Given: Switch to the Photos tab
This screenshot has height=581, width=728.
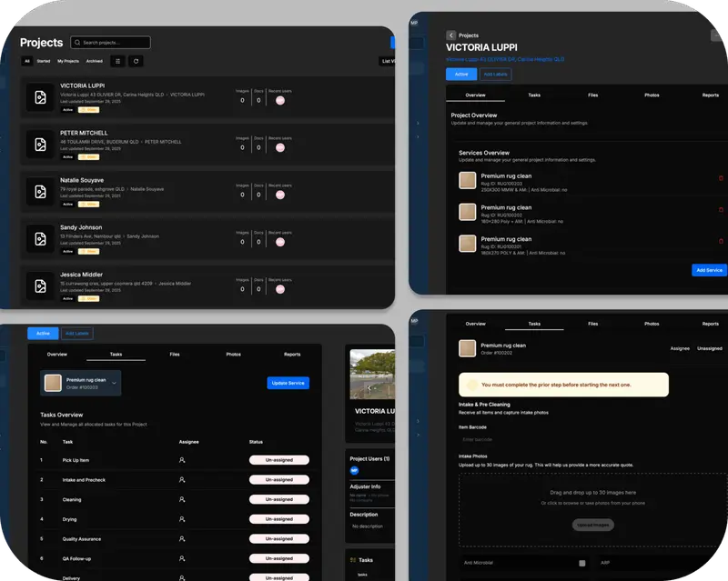Looking at the screenshot, I should [x=652, y=94].
